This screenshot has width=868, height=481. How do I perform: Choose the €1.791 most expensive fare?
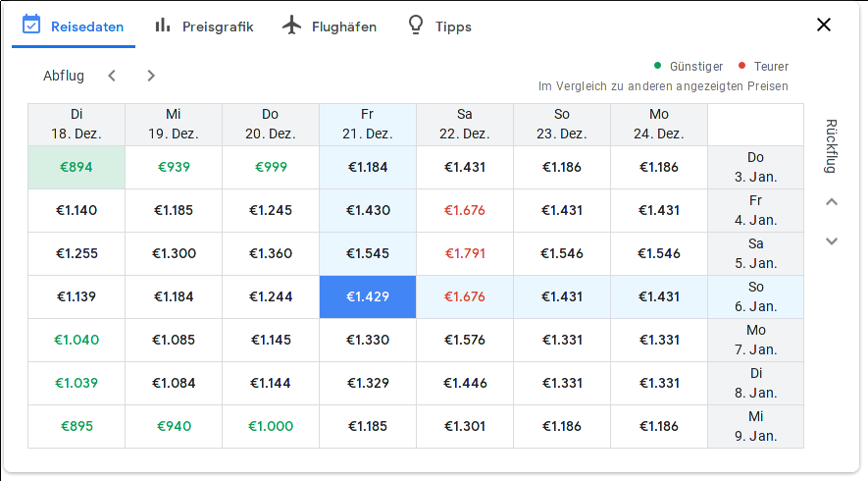pos(465,254)
